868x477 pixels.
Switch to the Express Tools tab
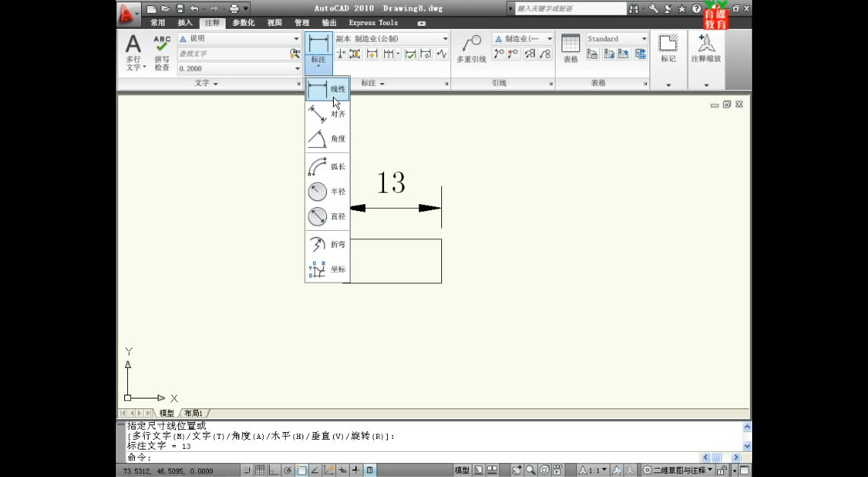(x=373, y=23)
